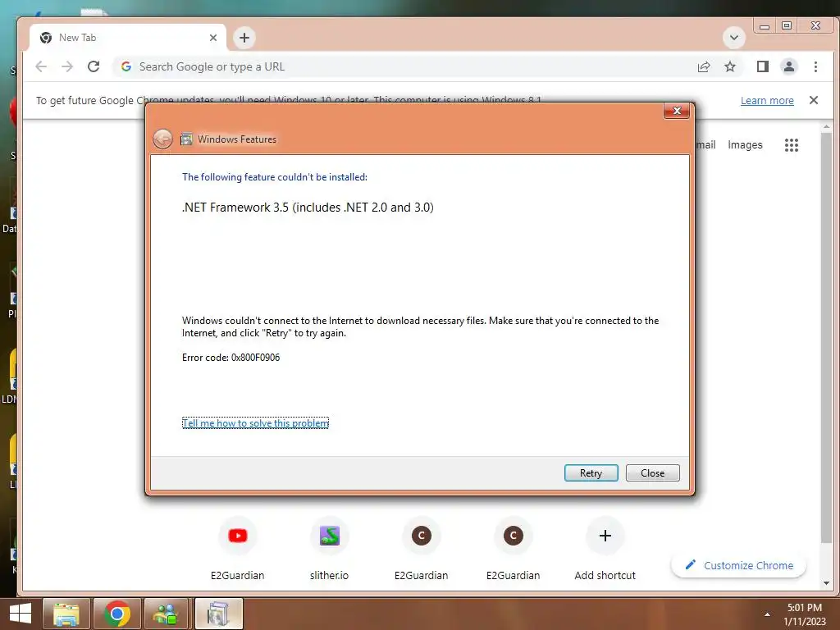Click the Chrome page vertical scrollbar
Viewport: 840px width, 630px height.
click(x=826, y=337)
